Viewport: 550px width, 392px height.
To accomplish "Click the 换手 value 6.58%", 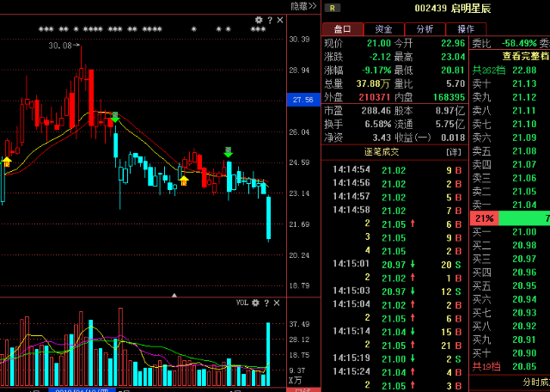I will (377, 125).
